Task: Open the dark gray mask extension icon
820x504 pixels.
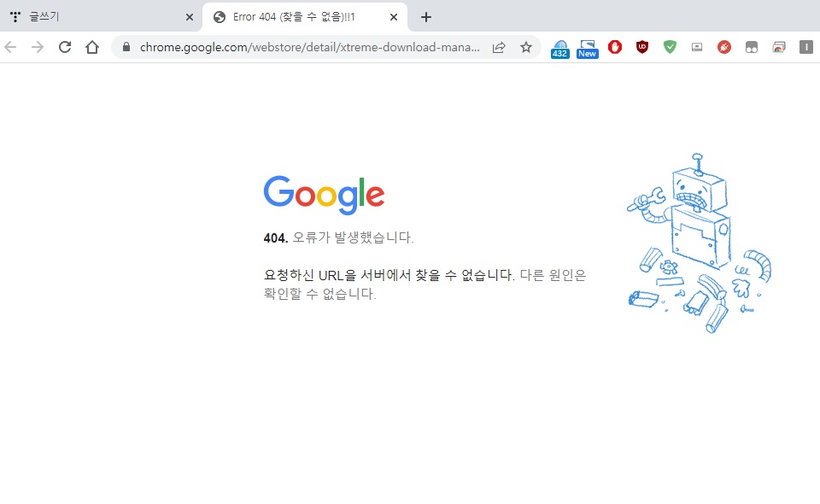Action: point(752,48)
